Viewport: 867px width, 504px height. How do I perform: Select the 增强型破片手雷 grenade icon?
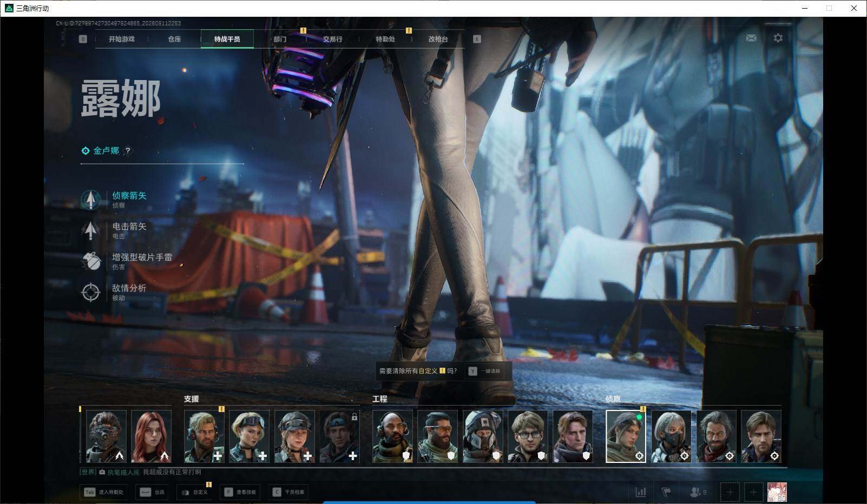[91, 261]
